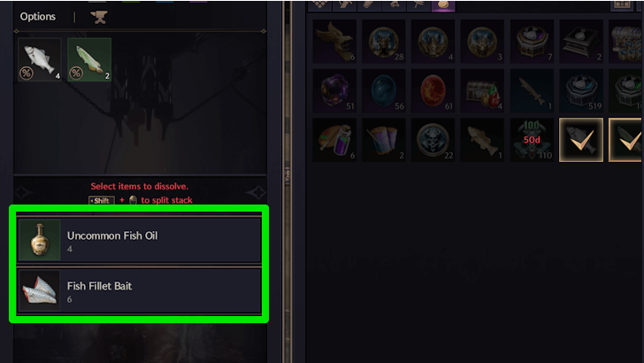Open the Options menu
The height and width of the screenshot is (363, 644).
[38, 17]
